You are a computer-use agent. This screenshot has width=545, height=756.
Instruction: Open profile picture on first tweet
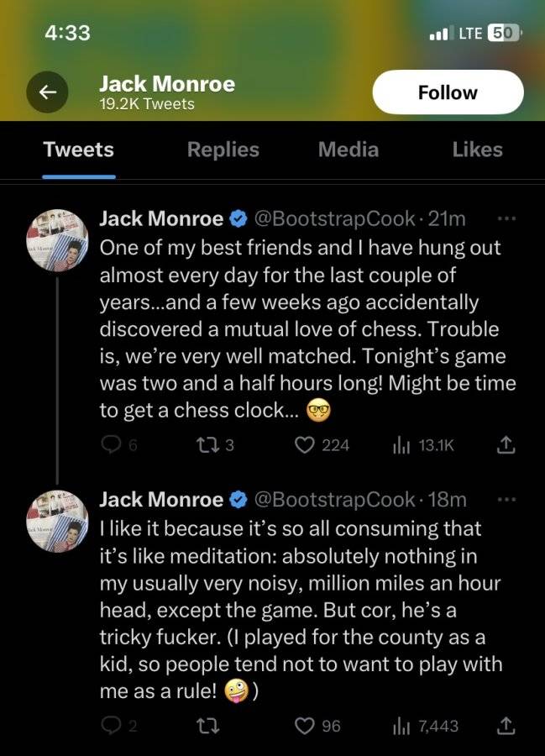[57, 240]
